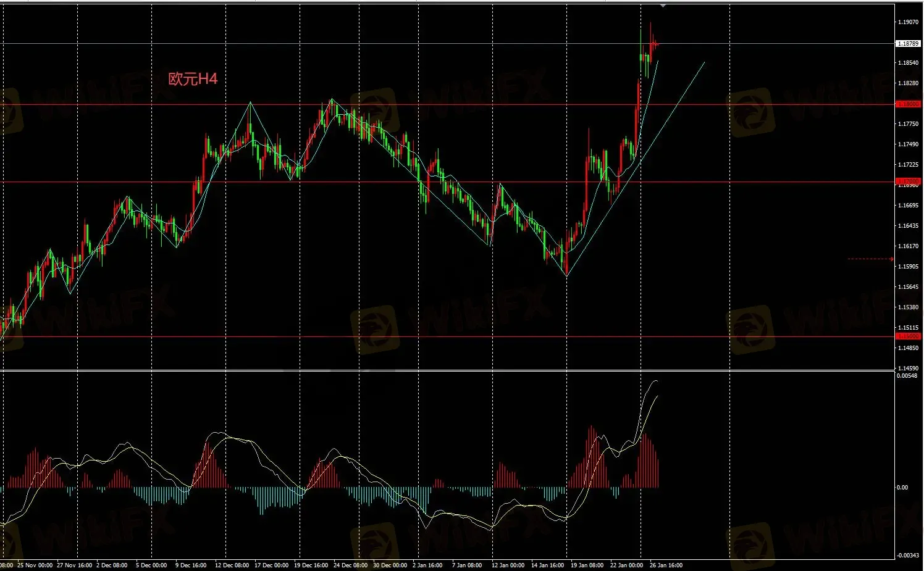Click price axis label 1.14850

pyautogui.click(x=908, y=348)
